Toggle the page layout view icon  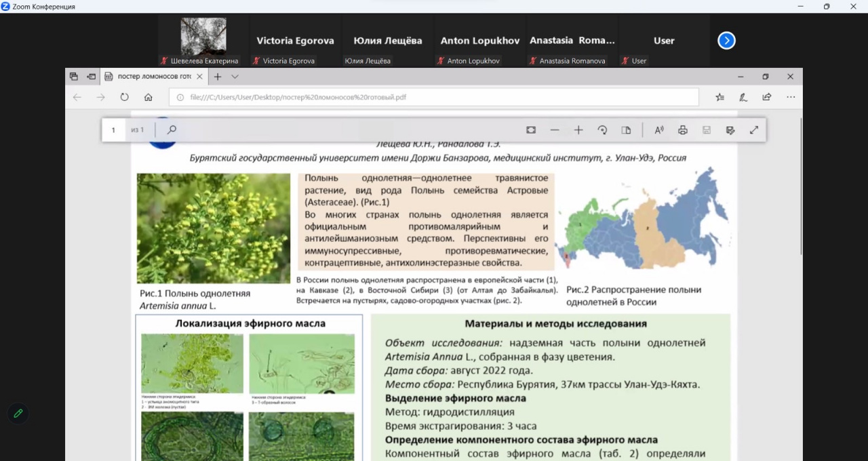coord(626,130)
